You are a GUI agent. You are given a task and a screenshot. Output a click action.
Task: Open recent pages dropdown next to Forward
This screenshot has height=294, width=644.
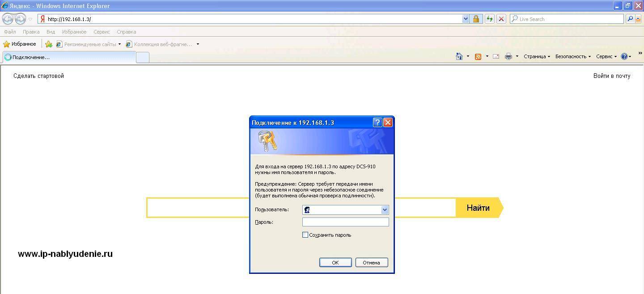click(x=30, y=19)
